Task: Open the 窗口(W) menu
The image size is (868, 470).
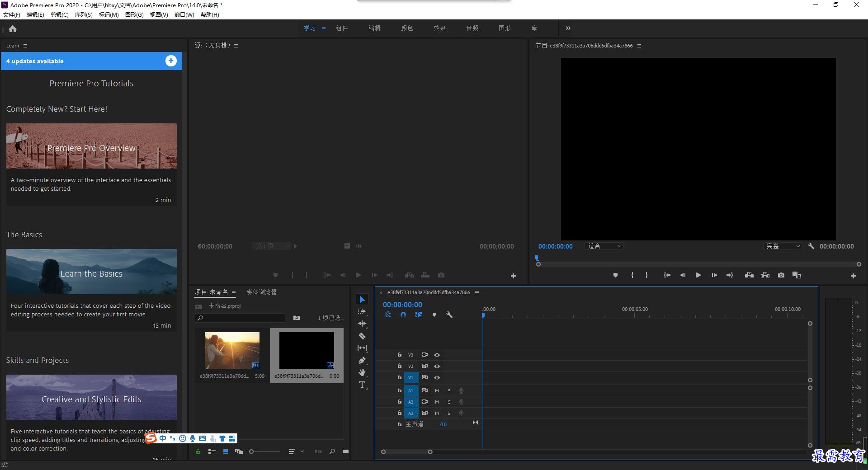Action: click(x=184, y=14)
